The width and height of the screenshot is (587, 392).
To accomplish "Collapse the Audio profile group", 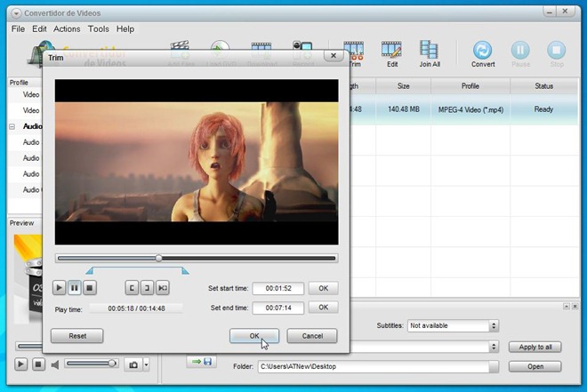I will pyautogui.click(x=12, y=127).
